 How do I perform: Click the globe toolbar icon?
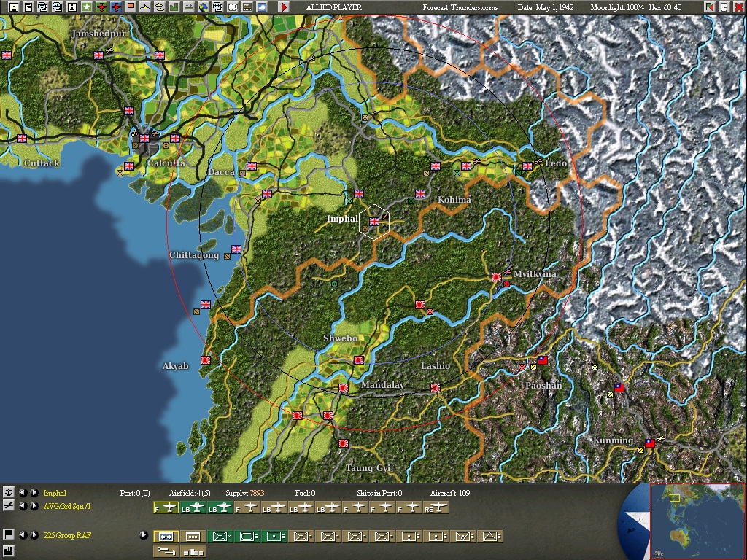click(x=204, y=7)
